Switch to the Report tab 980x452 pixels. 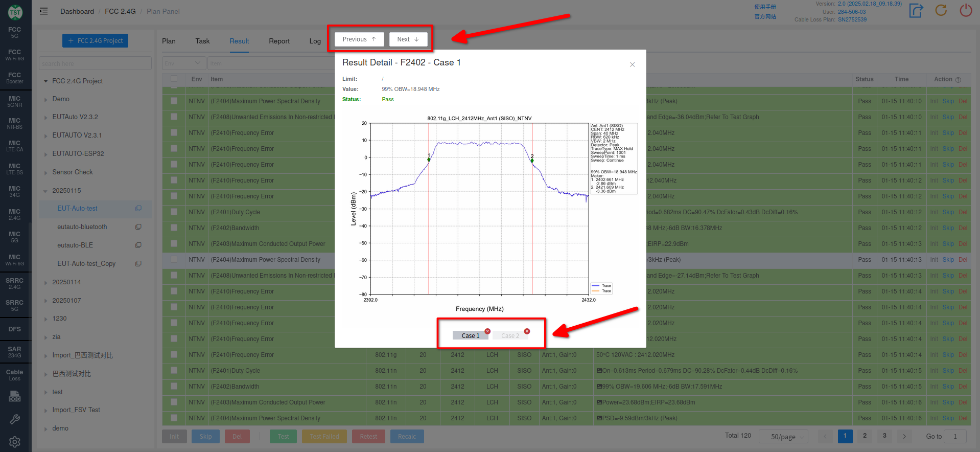click(279, 41)
